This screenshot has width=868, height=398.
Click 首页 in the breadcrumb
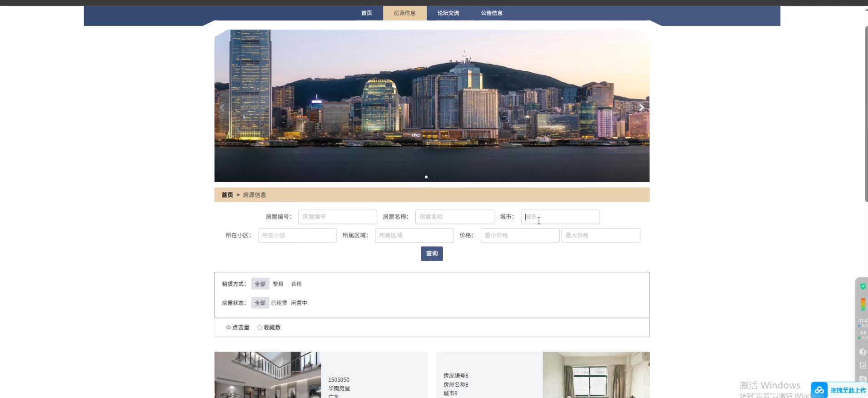click(x=227, y=195)
